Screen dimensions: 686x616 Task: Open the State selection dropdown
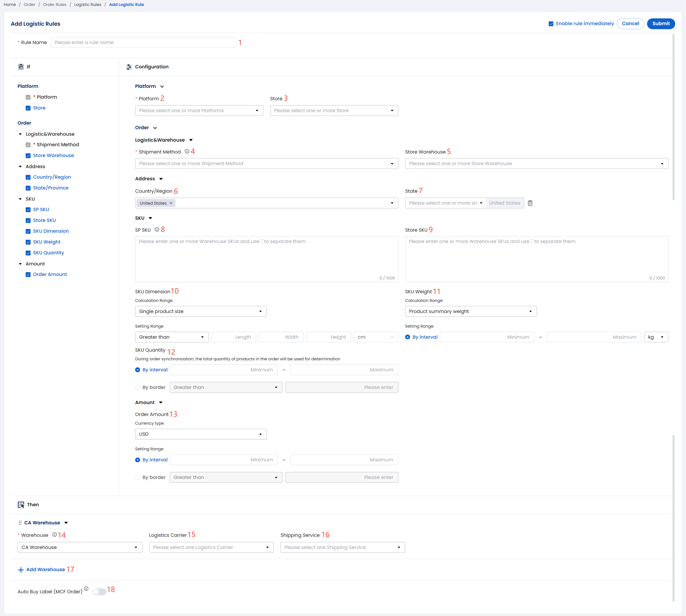coord(445,203)
